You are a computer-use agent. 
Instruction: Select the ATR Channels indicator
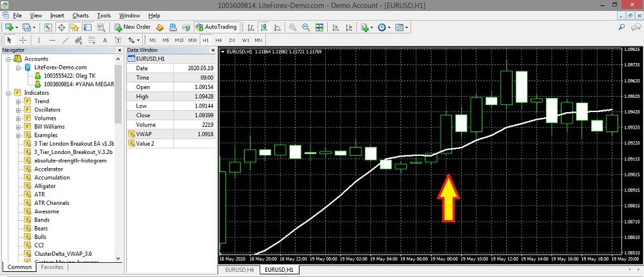(x=52, y=203)
